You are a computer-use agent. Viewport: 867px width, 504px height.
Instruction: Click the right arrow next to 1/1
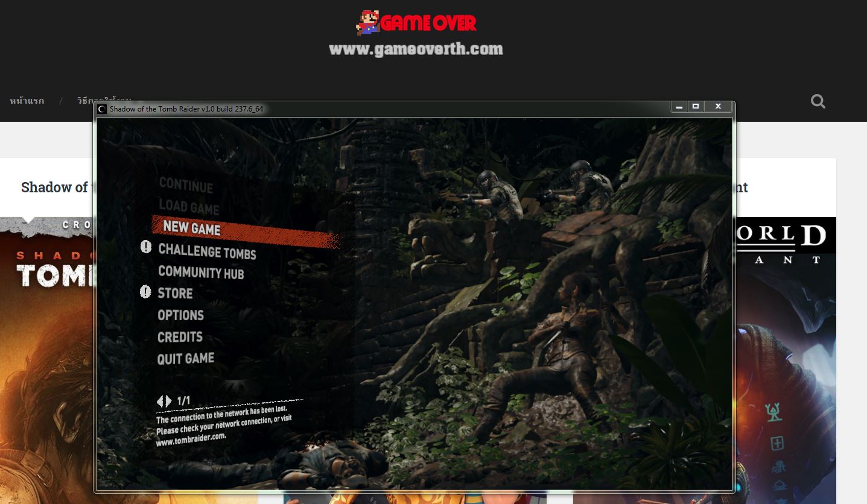point(168,401)
